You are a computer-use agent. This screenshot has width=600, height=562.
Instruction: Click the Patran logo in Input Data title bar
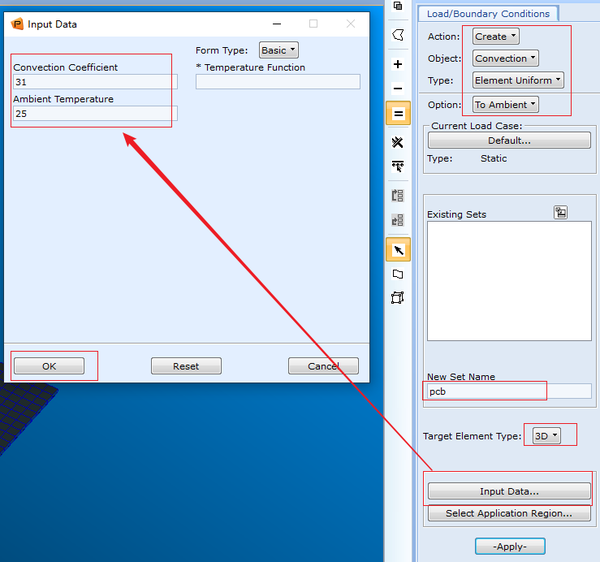tap(17, 24)
